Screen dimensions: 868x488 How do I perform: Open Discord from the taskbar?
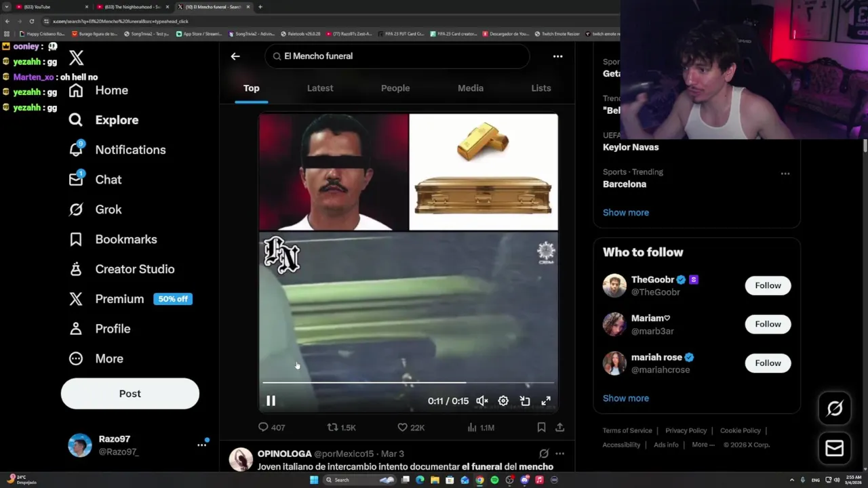(x=524, y=480)
